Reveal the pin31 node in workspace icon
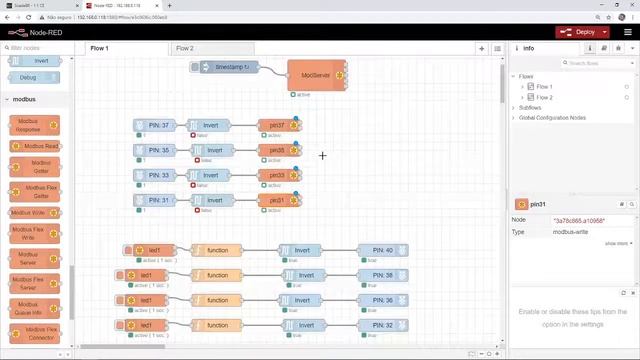640x360 pixels. pyautogui.click(x=622, y=204)
